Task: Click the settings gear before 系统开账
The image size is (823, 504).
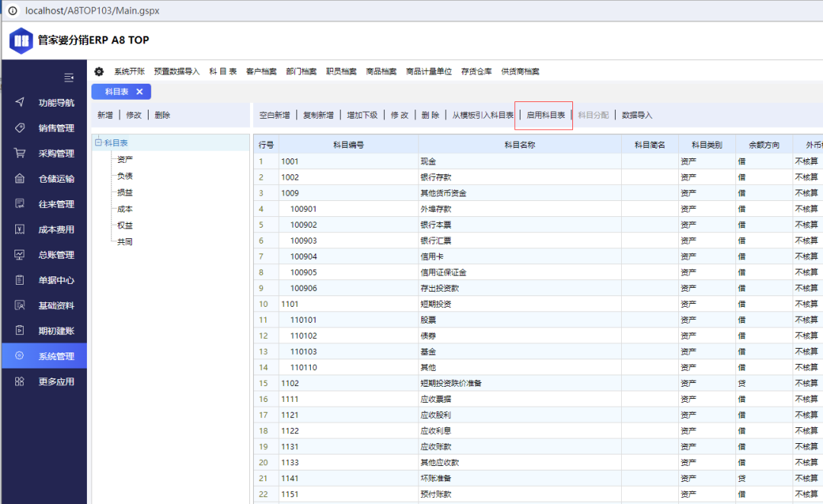Action: (99, 72)
